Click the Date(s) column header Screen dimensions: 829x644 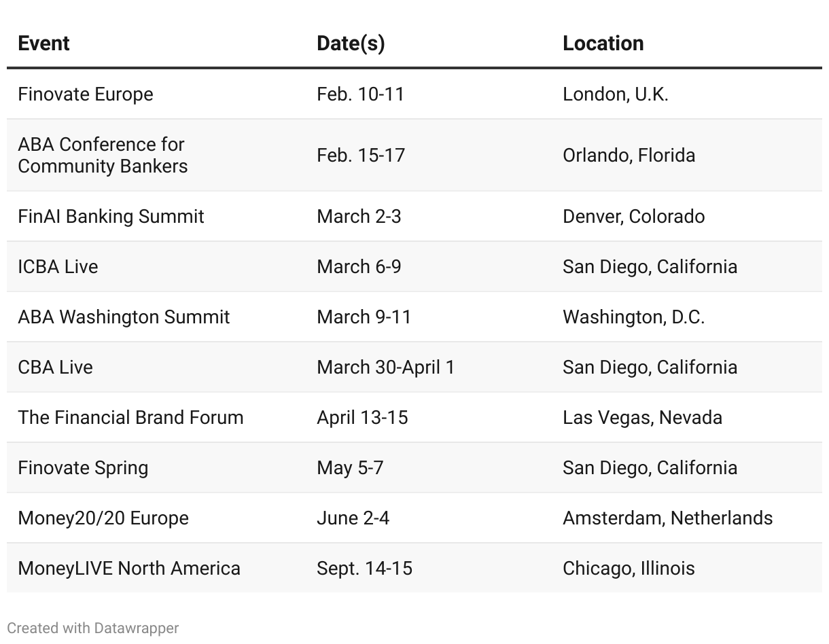point(351,43)
